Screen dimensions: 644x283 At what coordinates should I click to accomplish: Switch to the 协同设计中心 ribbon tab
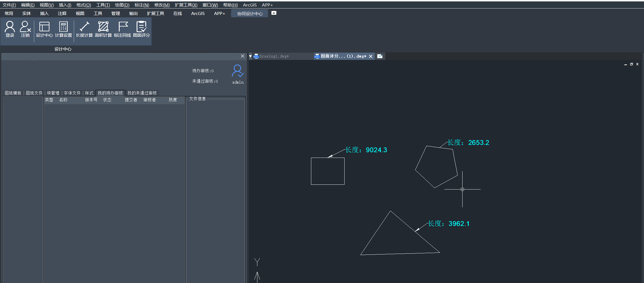point(250,14)
